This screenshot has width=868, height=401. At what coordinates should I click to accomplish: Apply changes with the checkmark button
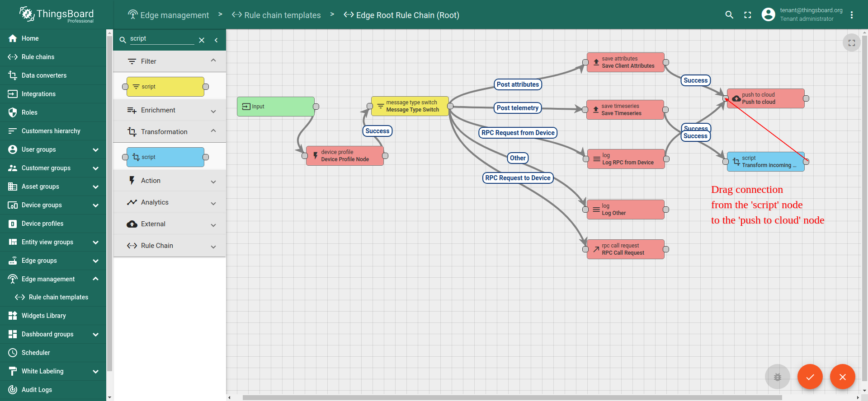coord(810,377)
